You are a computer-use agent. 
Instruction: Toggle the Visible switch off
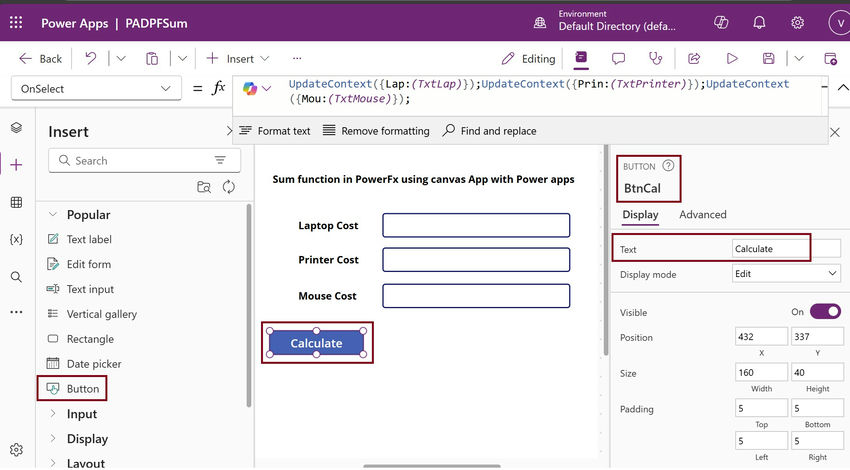click(x=825, y=311)
